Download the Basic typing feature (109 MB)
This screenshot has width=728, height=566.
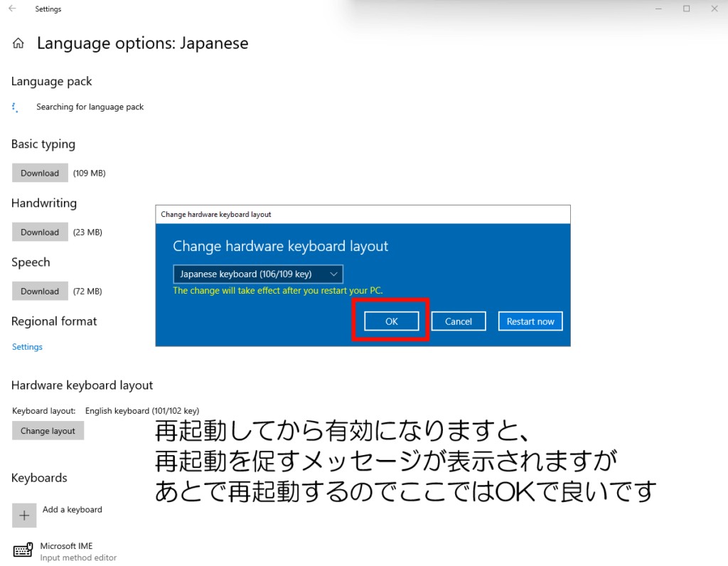click(x=40, y=173)
